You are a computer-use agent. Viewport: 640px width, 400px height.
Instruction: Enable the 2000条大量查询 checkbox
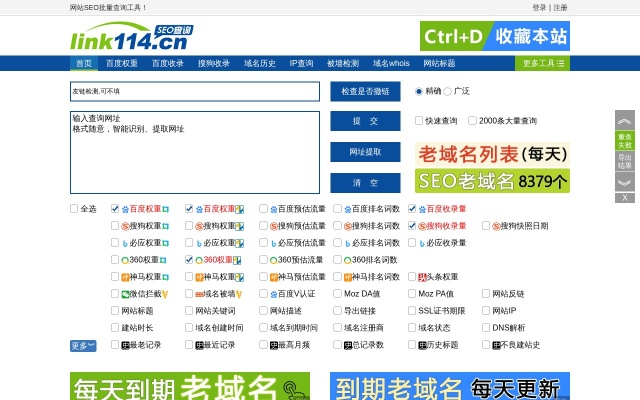click(473, 121)
